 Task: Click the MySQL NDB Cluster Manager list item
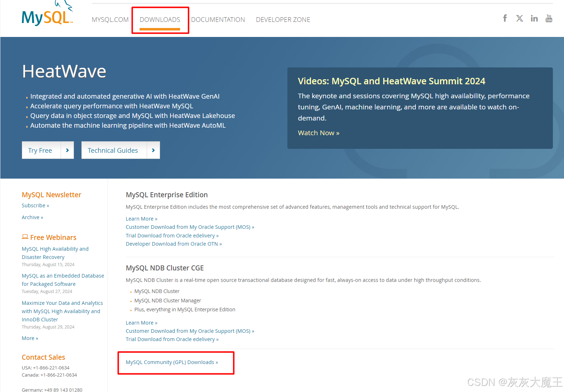coord(168,301)
